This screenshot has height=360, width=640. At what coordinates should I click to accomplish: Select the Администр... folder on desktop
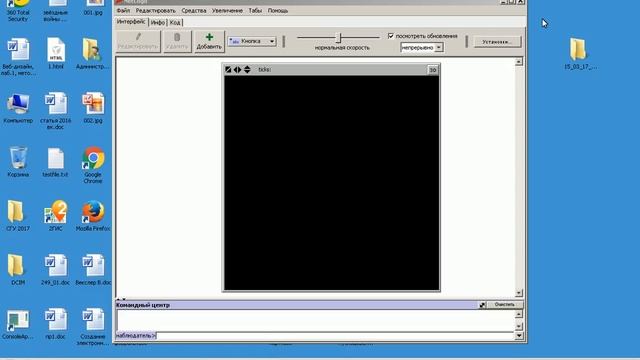click(93, 53)
